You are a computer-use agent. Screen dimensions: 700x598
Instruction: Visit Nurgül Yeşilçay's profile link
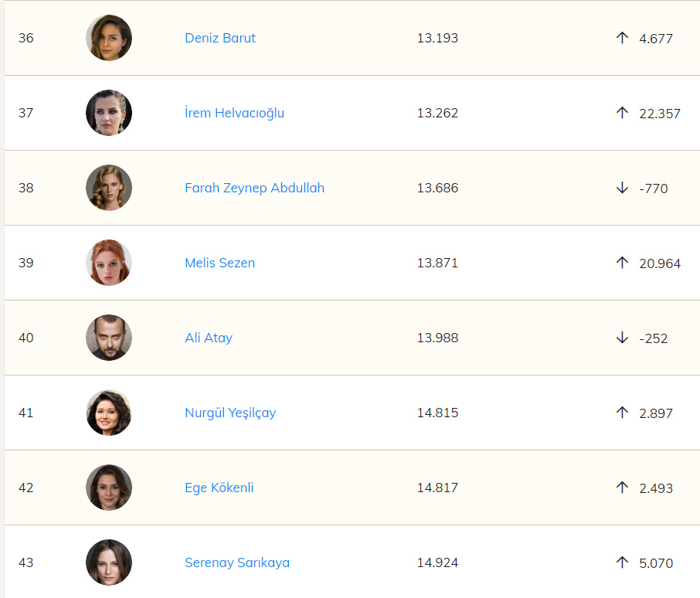[230, 413]
